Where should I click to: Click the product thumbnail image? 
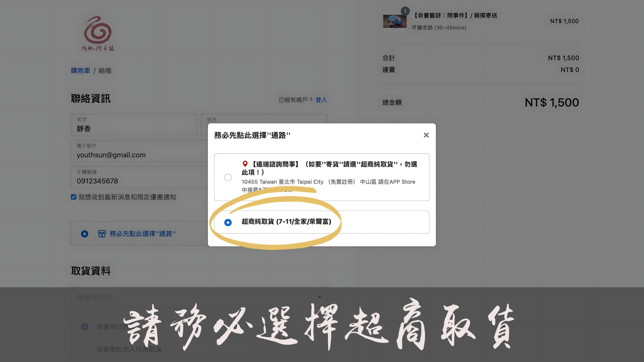(x=395, y=21)
